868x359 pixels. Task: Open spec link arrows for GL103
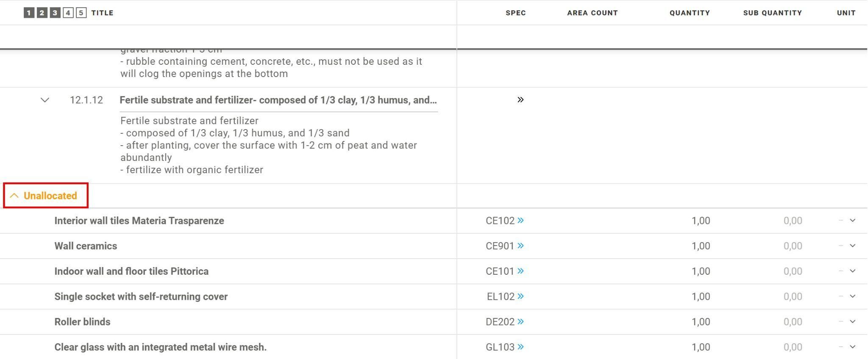tap(520, 347)
